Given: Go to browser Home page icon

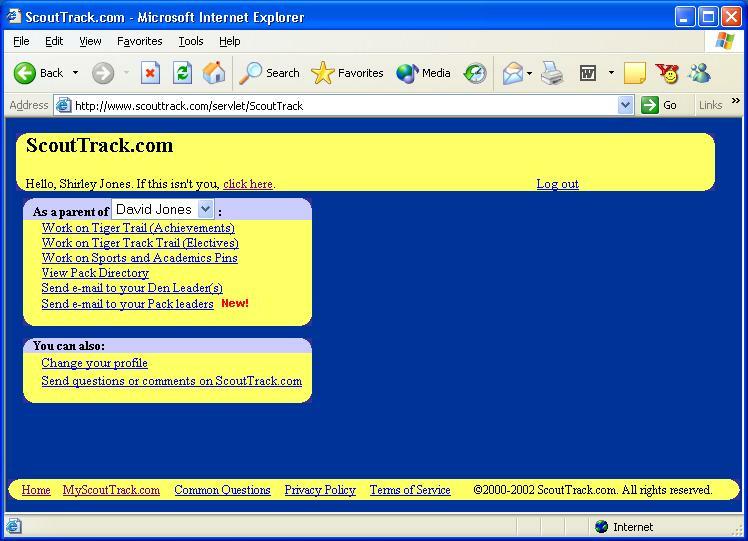Looking at the screenshot, I should pos(214,73).
